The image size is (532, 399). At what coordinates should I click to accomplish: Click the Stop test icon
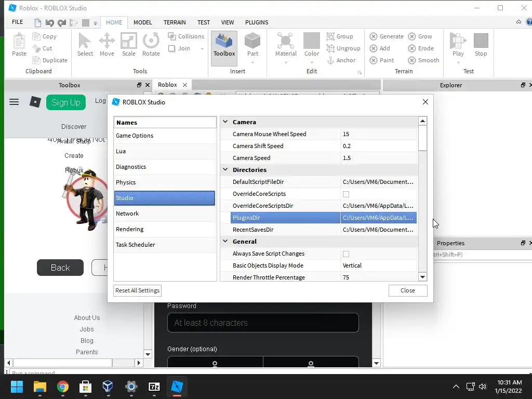coord(481,41)
